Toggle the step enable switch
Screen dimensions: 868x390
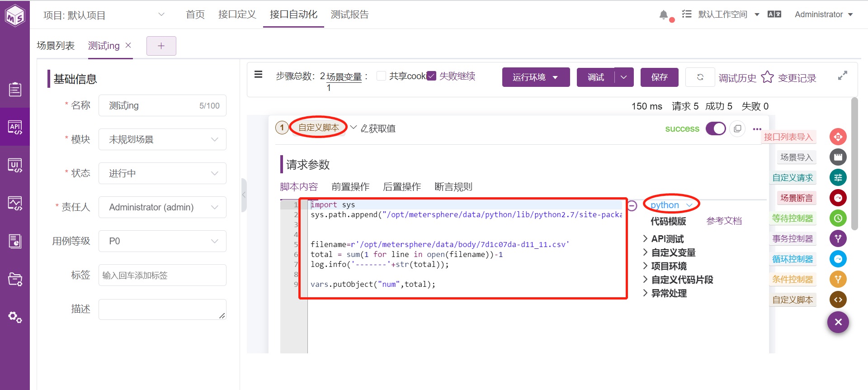click(x=716, y=128)
